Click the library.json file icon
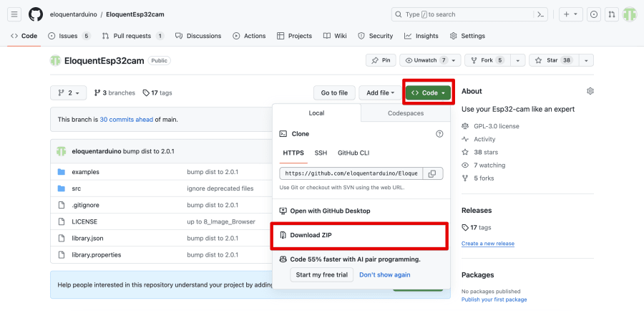The width and height of the screenshot is (644, 311). (62, 238)
